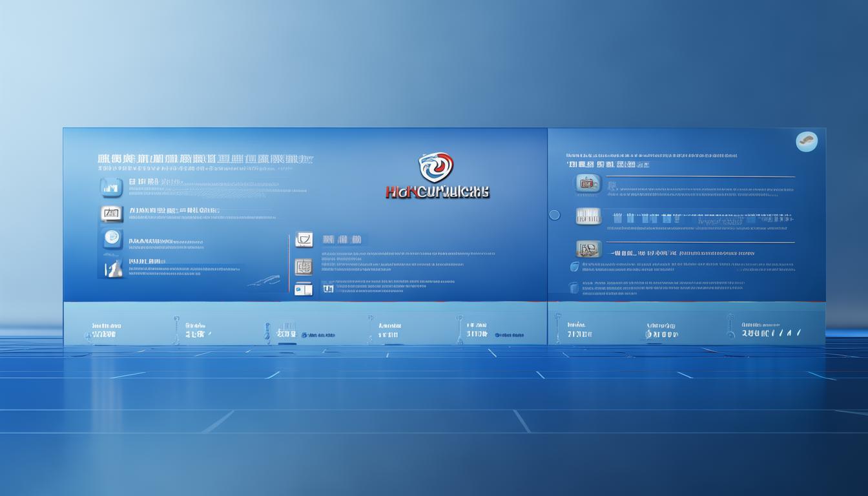Click the barcode-style icon in the right panel
The image size is (868, 496).
(x=588, y=216)
